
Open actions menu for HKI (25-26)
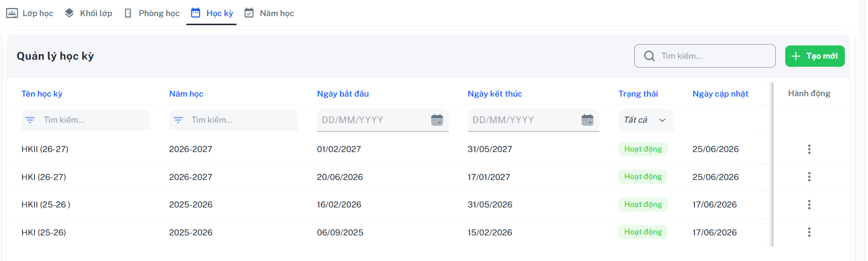click(809, 232)
